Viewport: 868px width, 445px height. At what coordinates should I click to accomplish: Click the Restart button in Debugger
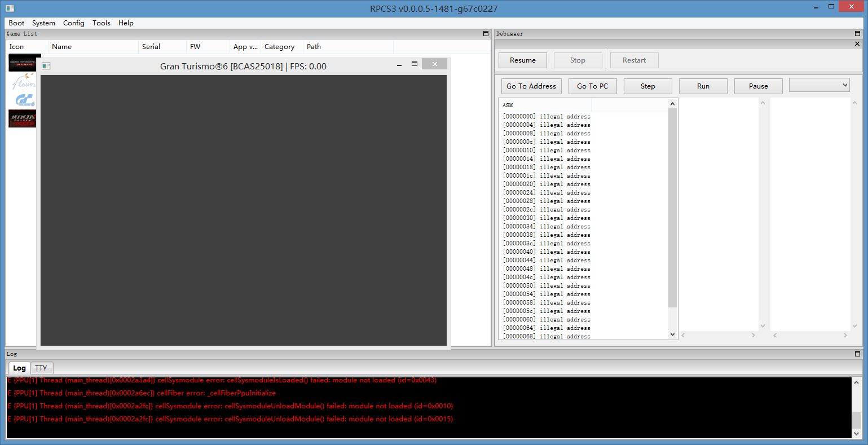click(635, 60)
